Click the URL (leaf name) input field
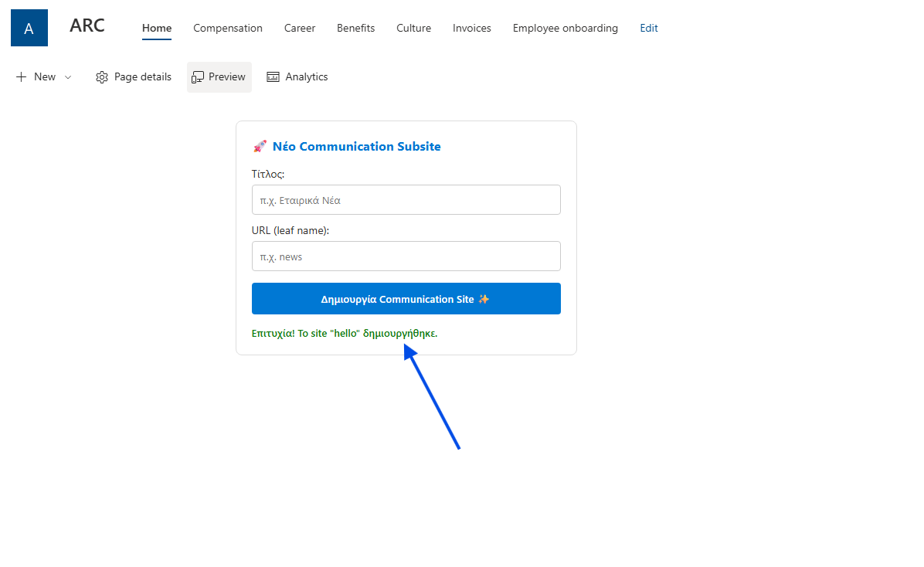This screenshot has height=567, width=924. [406, 256]
